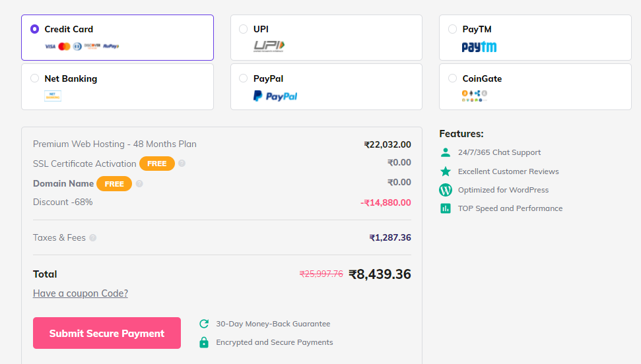Click the Submit Secure Payment button
Viewport: 641px width, 364px height.
(107, 333)
